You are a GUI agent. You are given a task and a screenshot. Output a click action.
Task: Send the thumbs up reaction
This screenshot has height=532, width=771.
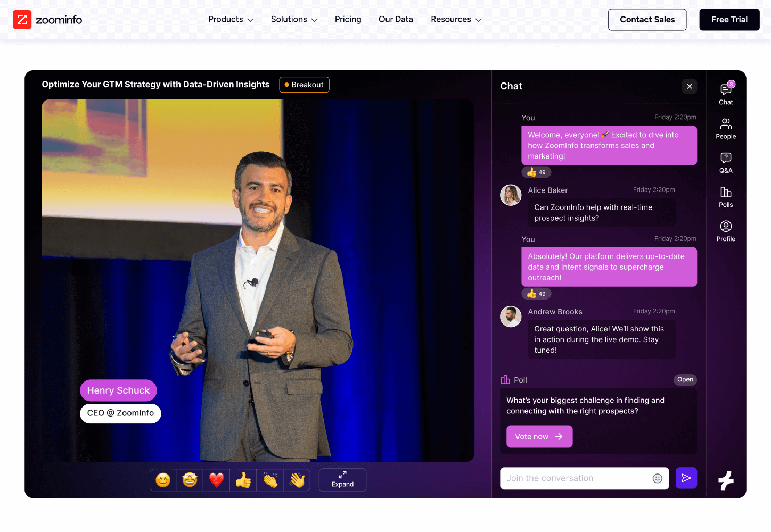click(243, 480)
